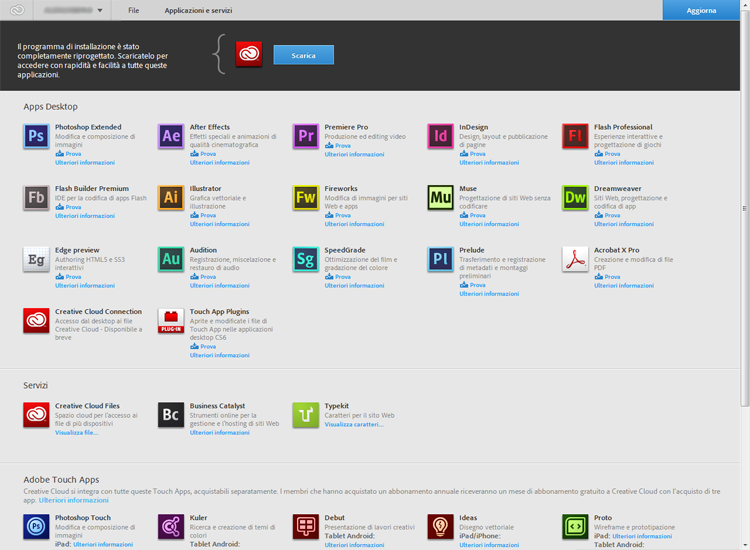Click the InDesign Id icon
Viewport: 750px width, 550px height.
click(441, 136)
